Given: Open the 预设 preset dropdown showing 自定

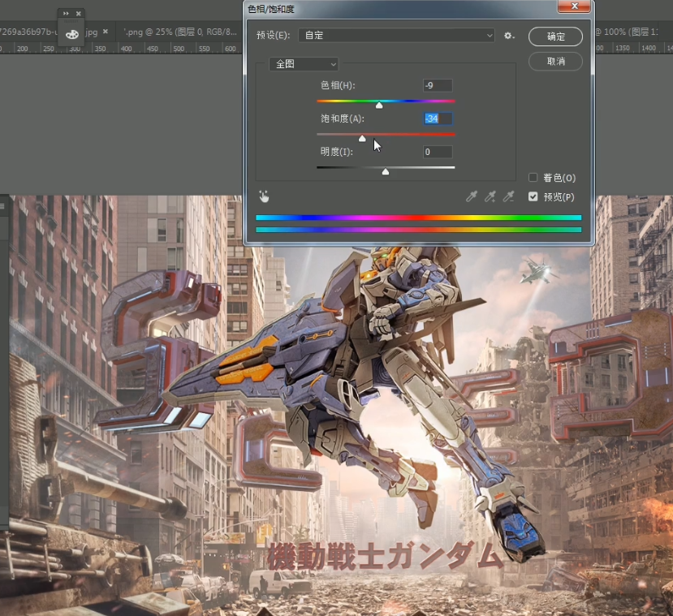Looking at the screenshot, I should point(396,35).
